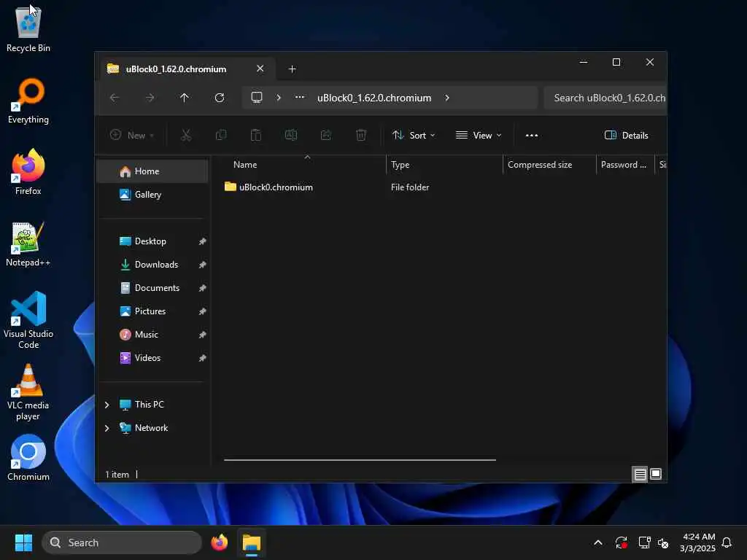Viewport: 747px width, 560px height.
Task: Click the Copy toolbar icon
Action: tap(221, 135)
